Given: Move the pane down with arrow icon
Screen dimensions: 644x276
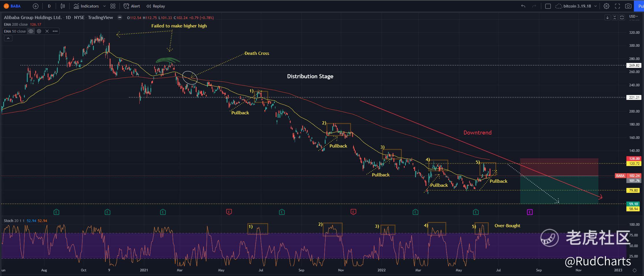Looking at the screenshot, I should coord(607,18).
